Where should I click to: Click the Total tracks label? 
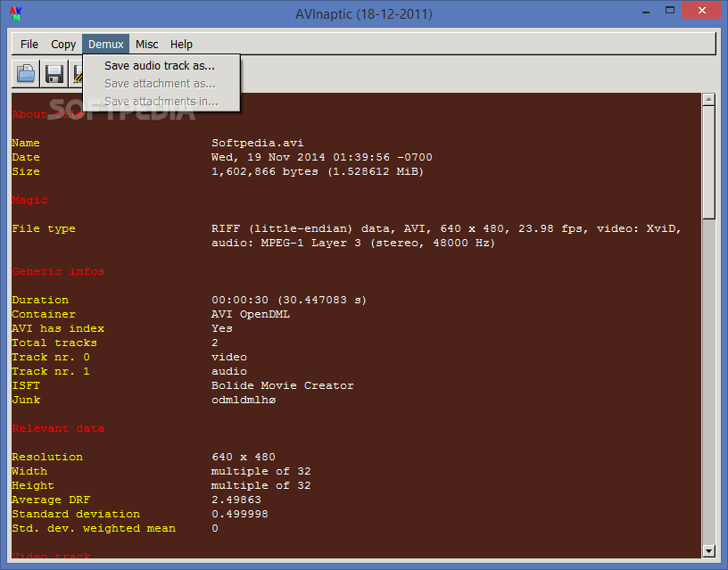(x=54, y=343)
